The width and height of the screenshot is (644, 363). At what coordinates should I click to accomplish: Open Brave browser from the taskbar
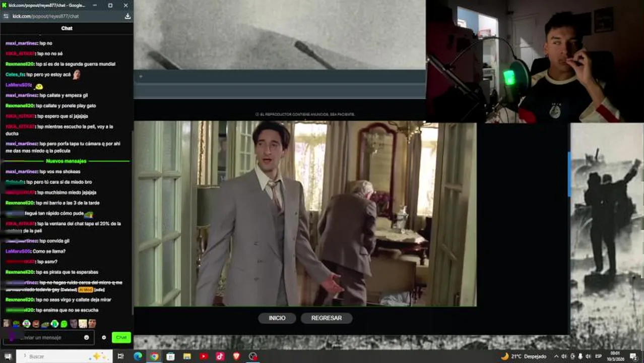(237, 356)
